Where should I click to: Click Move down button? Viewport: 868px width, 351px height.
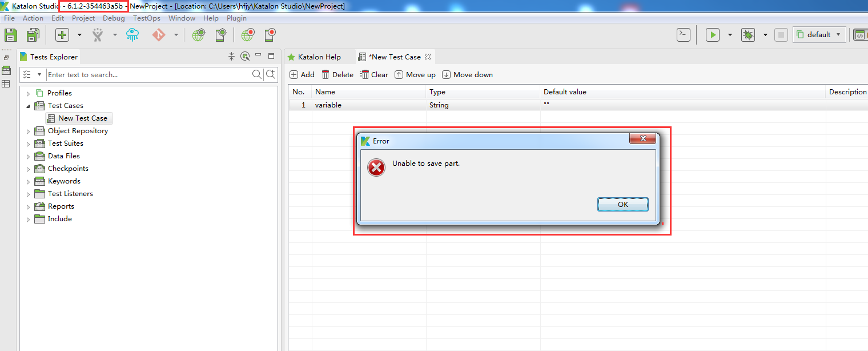[467, 75]
